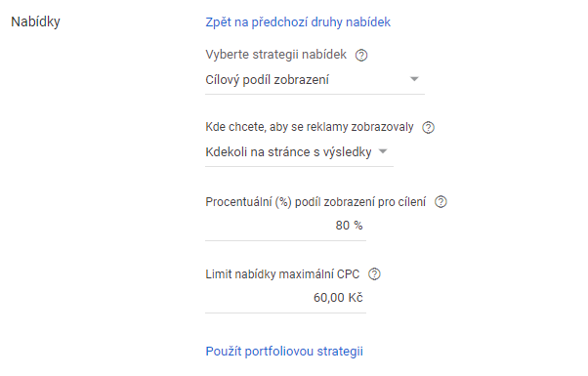The image size is (588, 376).
Task: Click the percent sign after the value 80
Action: tap(358, 226)
